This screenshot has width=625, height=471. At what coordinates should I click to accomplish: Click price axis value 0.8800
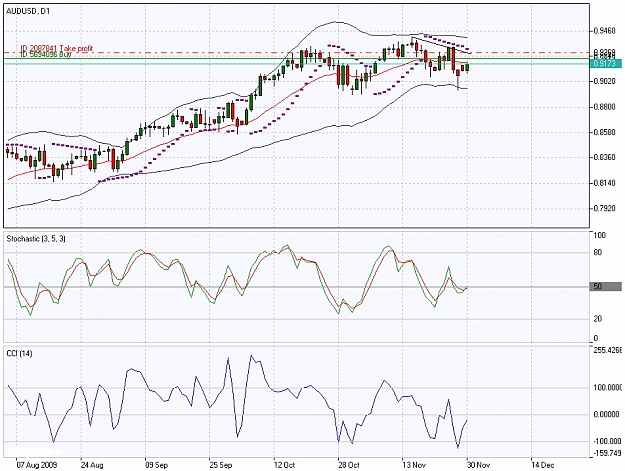604,107
